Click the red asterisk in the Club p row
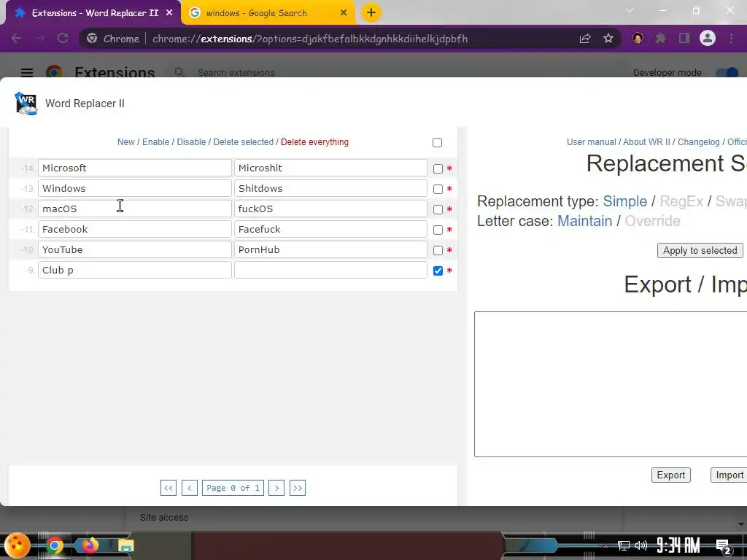The image size is (747, 560). click(x=449, y=271)
